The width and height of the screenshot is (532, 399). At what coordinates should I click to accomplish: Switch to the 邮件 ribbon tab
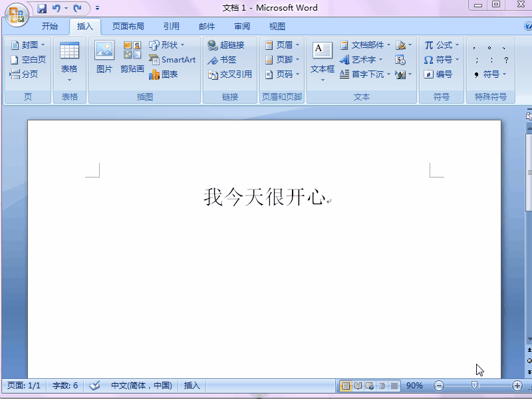pos(206,26)
